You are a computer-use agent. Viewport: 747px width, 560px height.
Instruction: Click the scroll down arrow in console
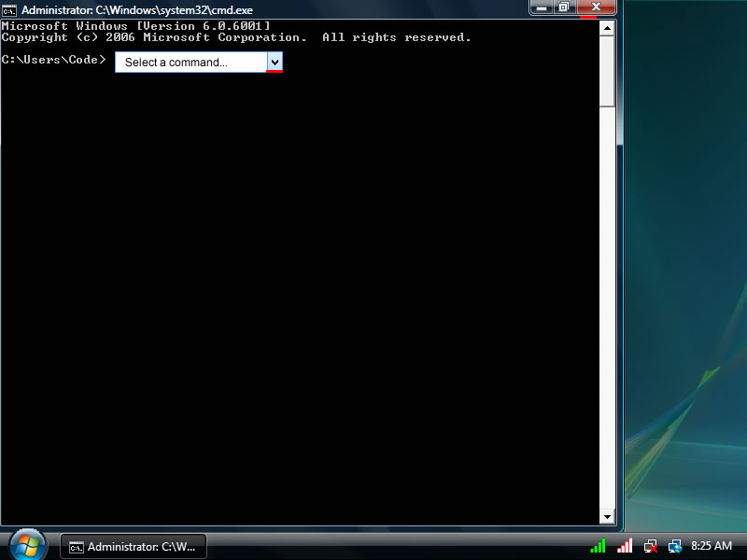(x=607, y=516)
